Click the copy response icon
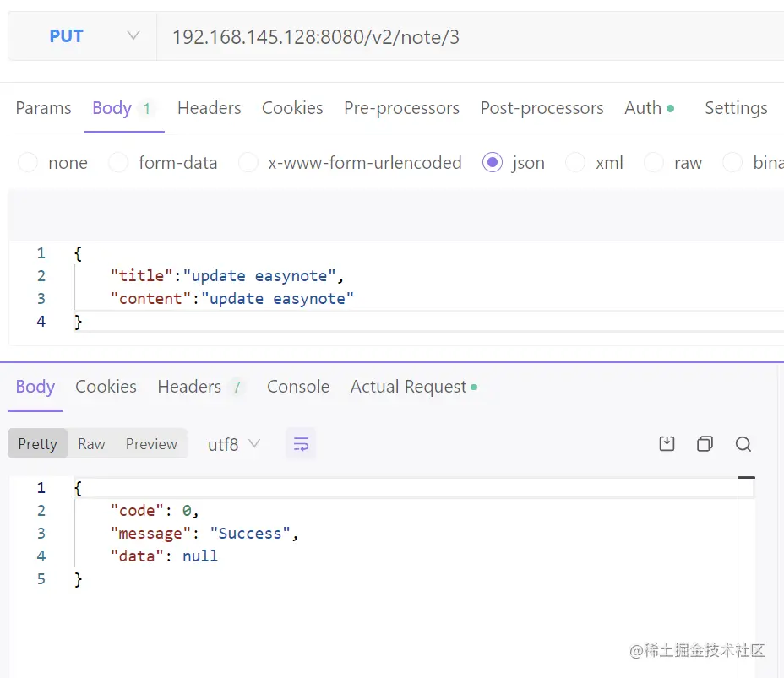Screen dimensions: 784x678 point(705,444)
